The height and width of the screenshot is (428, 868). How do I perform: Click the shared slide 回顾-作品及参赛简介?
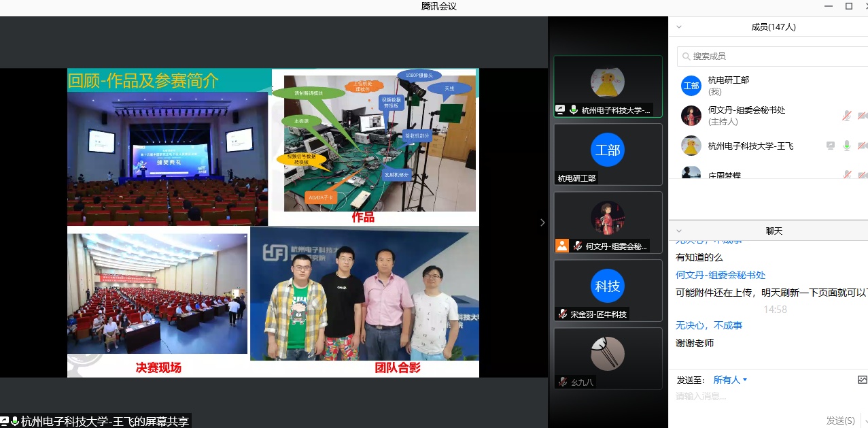tap(273, 223)
